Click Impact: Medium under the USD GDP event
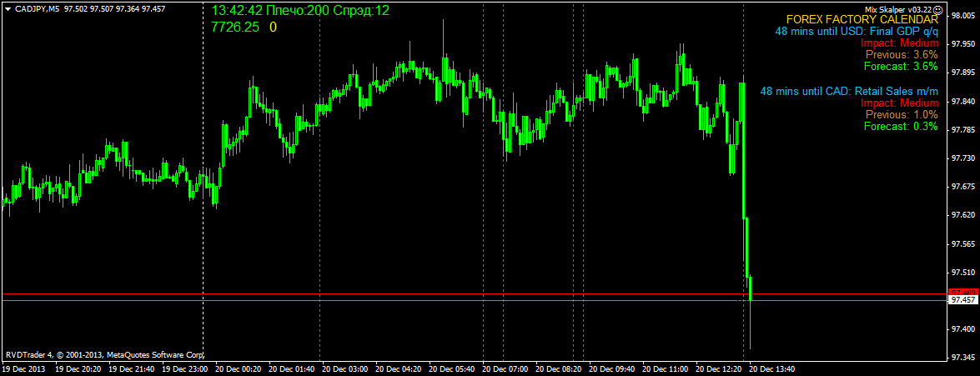 pyautogui.click(x=899, y=43)
